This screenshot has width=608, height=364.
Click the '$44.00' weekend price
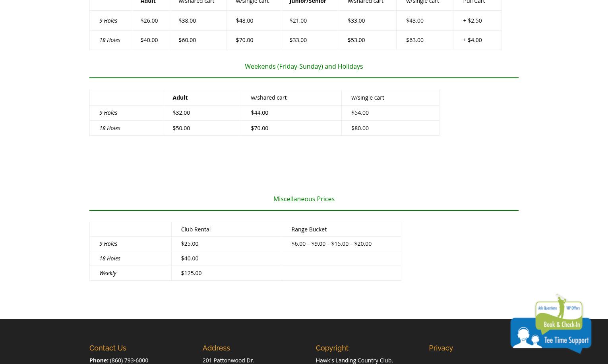click(x=259, y=112)
